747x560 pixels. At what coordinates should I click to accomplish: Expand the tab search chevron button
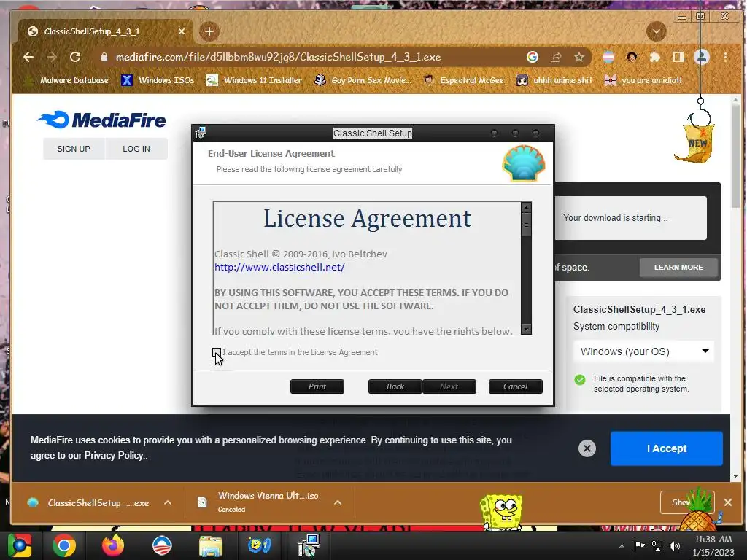(x=656, y=31)
